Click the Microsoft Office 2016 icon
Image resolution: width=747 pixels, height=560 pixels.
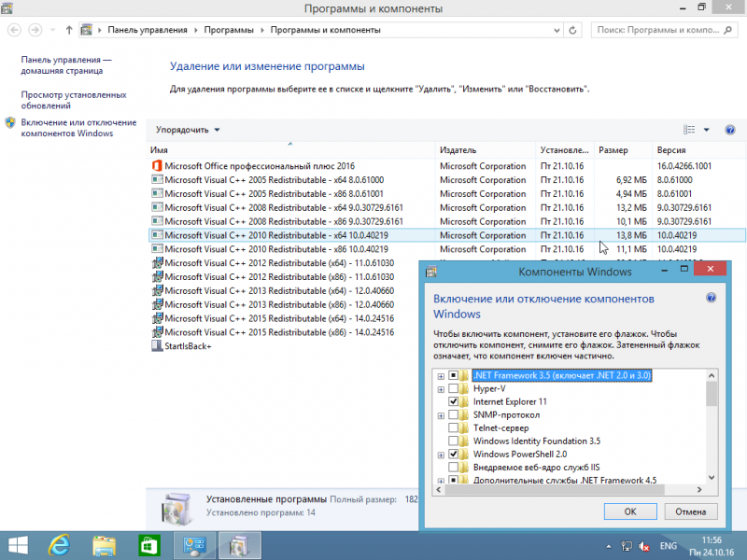click(x=157, y=166)
